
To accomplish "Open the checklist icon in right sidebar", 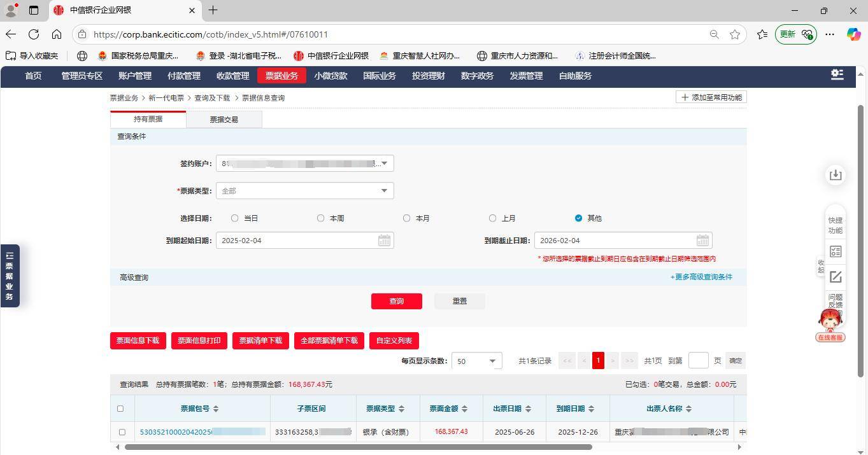I will point(835,251).
